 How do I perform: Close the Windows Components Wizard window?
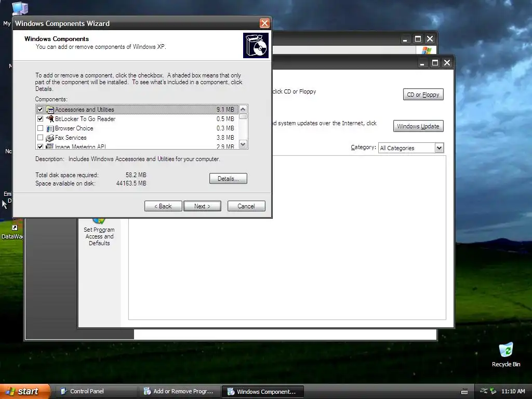click(x=264, y=23)
